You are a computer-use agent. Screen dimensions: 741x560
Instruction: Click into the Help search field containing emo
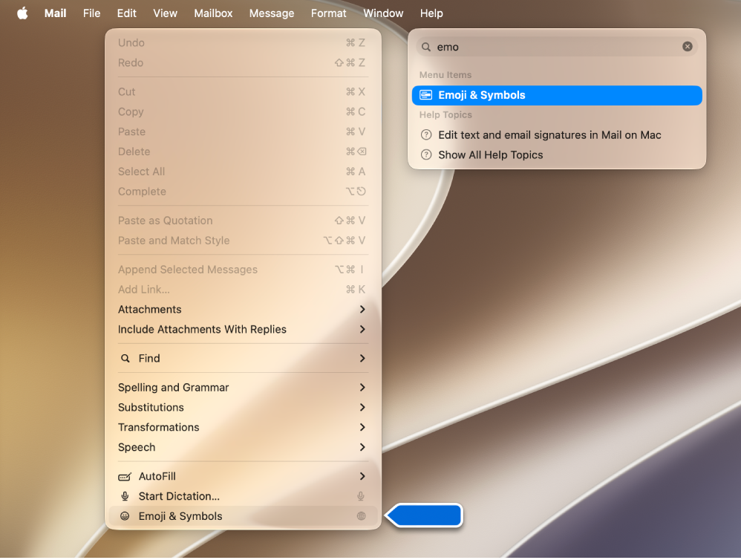tap(557, 47)
